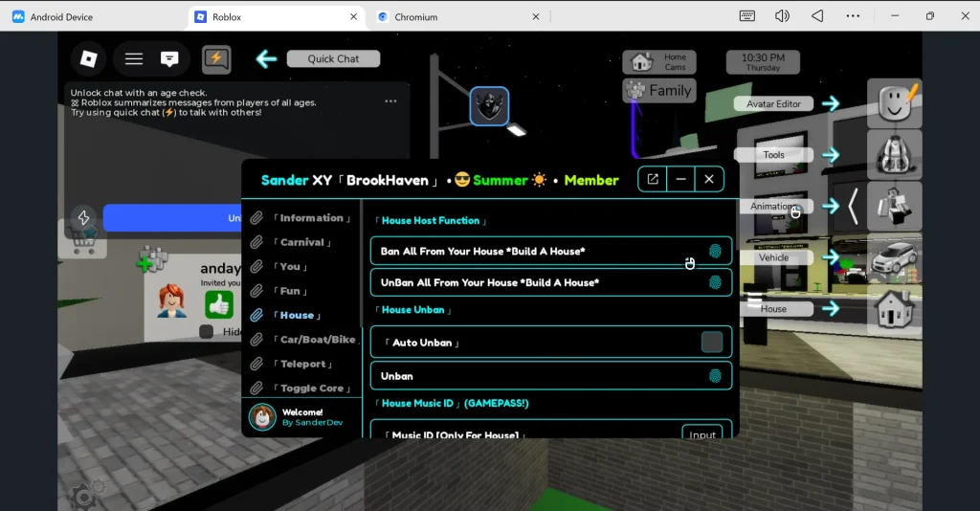This screenshot has height=511, width=980.
Task: Open the Tools backpack icon
Action: pyautogui.click(x=895, y=154)
